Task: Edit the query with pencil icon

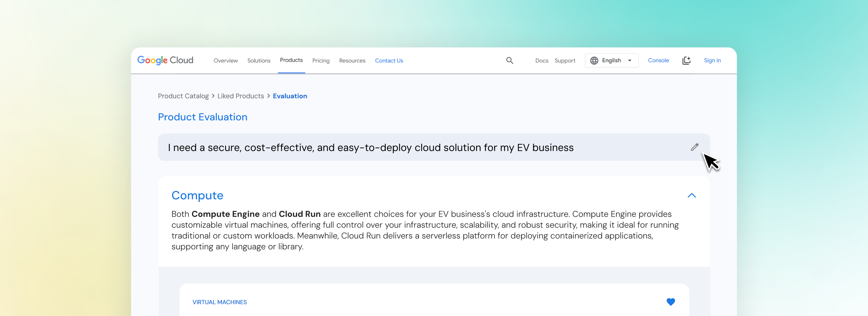Action: (x=694, y=147)
